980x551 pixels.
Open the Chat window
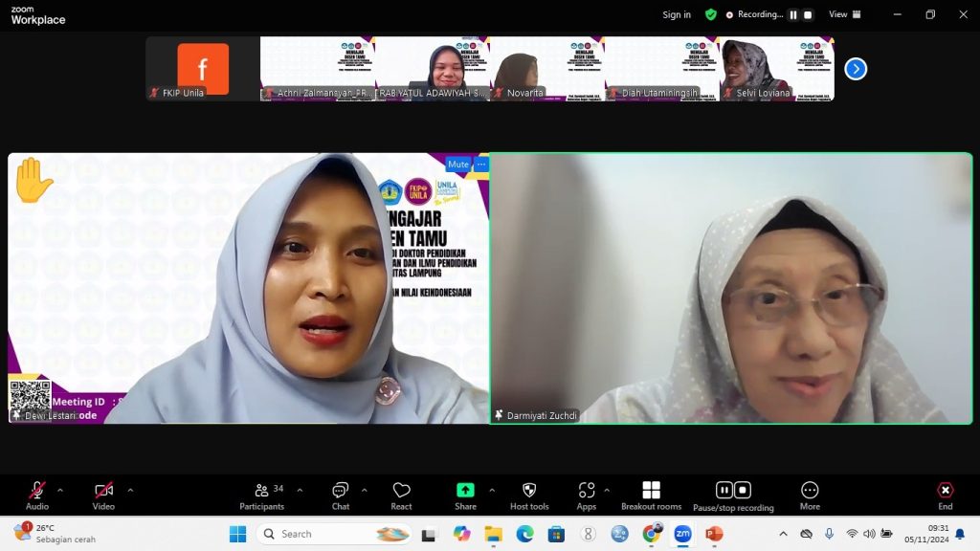point(340,495)
